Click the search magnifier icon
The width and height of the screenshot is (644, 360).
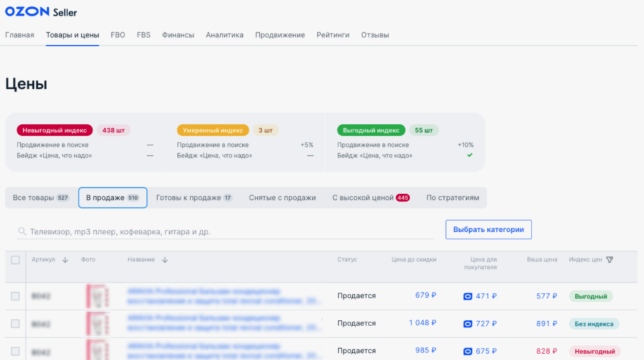click(x=22, y=231)
